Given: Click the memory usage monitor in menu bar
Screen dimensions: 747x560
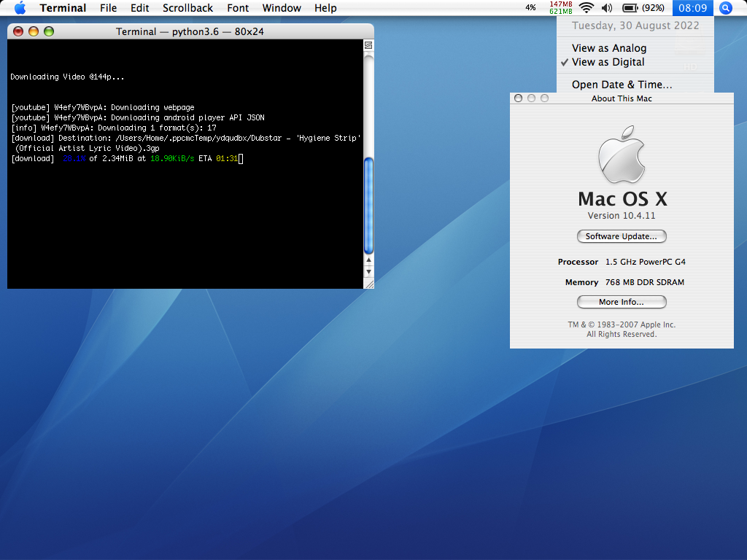Looking at the screenshot, I should coord(561,7).
